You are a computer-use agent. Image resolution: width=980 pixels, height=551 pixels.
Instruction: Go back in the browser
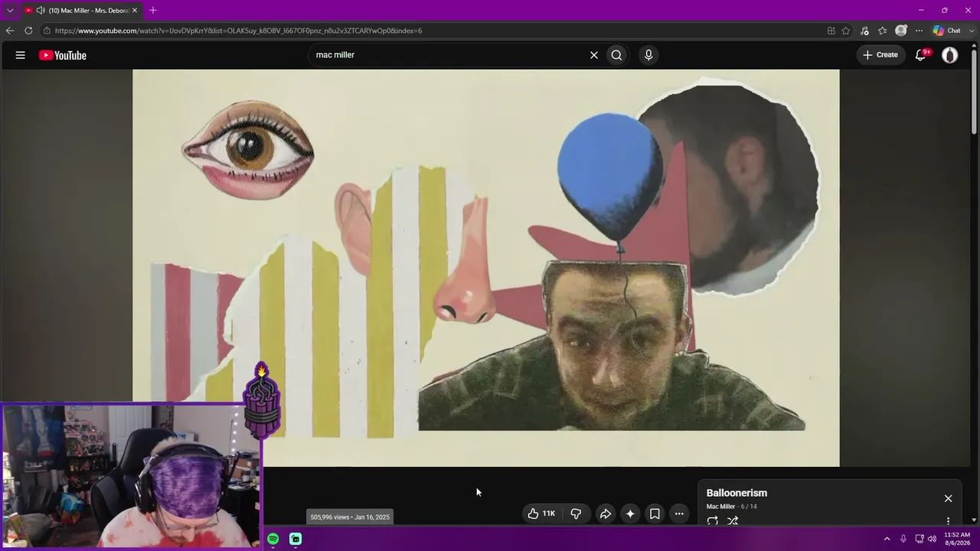pyautogui.click(x=10, y=31)
